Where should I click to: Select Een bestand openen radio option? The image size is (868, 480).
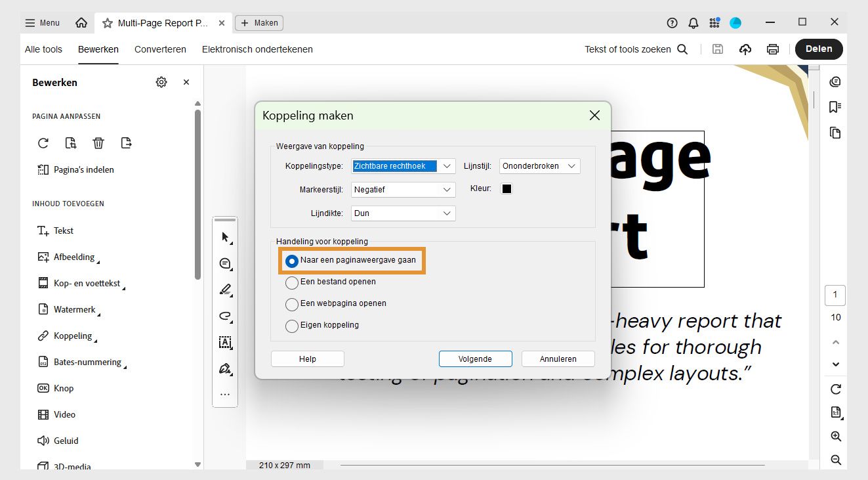(x=292, y=282)
